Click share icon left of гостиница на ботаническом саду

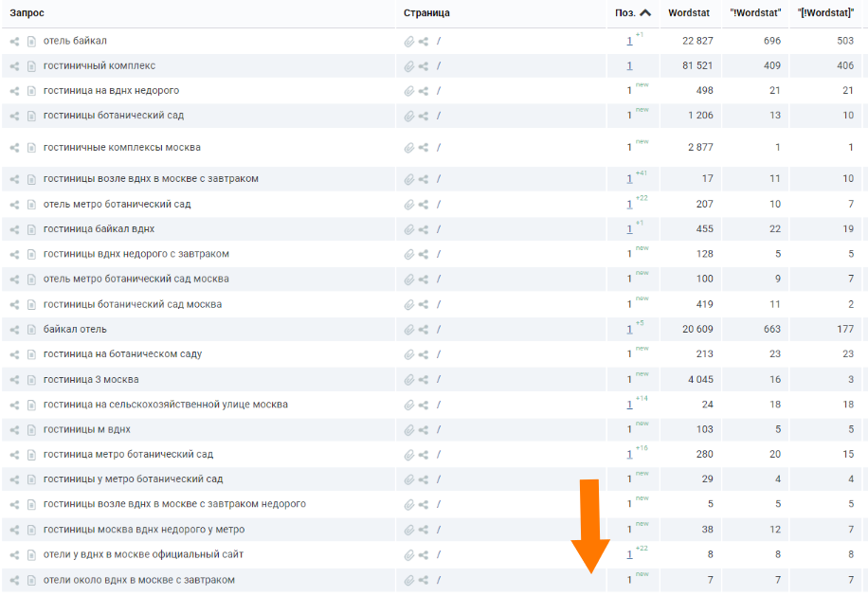14,354
